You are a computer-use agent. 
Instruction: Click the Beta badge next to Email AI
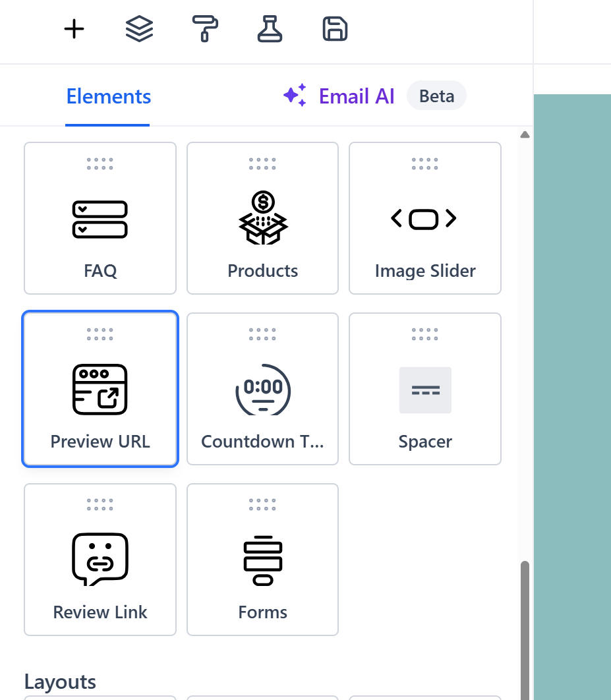coord(436,96)
